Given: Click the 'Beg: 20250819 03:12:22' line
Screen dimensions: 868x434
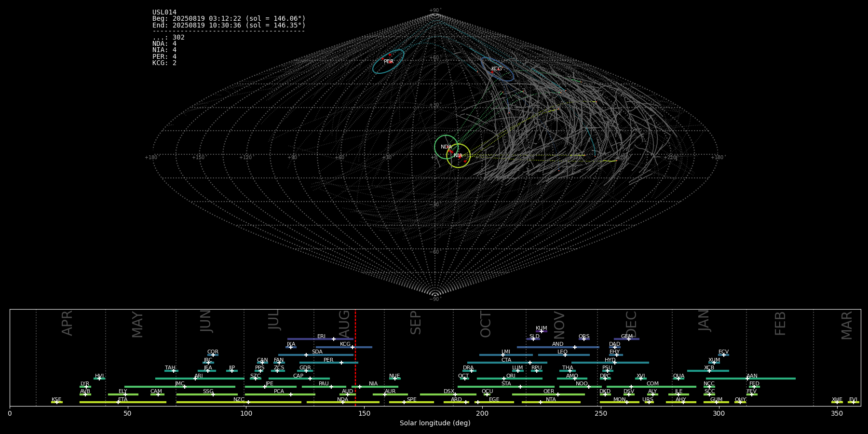Looking at the screenshot, I should point(229,19).
